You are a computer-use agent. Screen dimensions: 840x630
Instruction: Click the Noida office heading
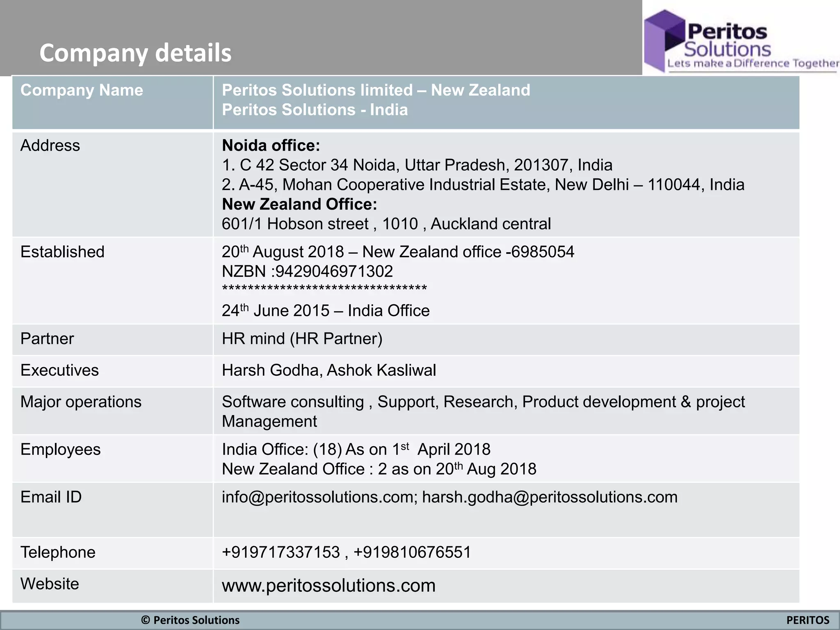(x=271, y=146)
